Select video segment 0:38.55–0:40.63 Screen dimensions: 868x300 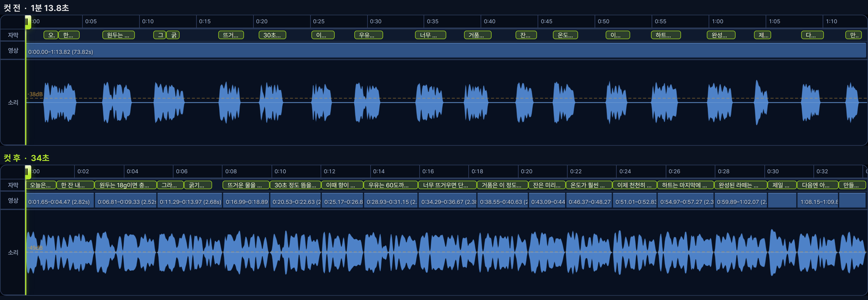click(503, 201)
